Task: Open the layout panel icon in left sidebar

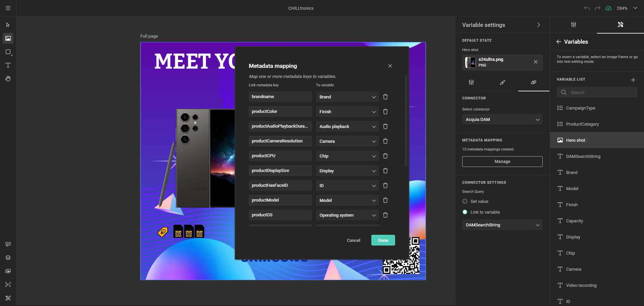Action: pyautogui.click(x=8, y=244)
